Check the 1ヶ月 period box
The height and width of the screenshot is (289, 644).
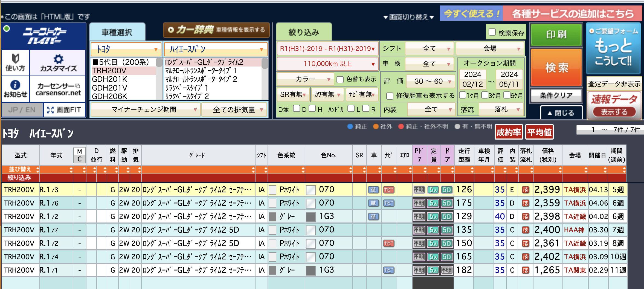[x=463, y=95]
